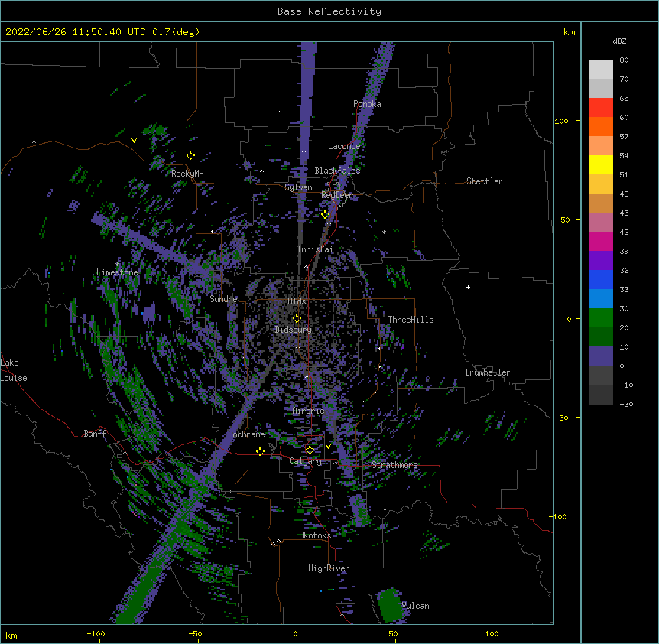Select the Stettler city label
This screenshot has width=659, height=644.
click(485, 181)
